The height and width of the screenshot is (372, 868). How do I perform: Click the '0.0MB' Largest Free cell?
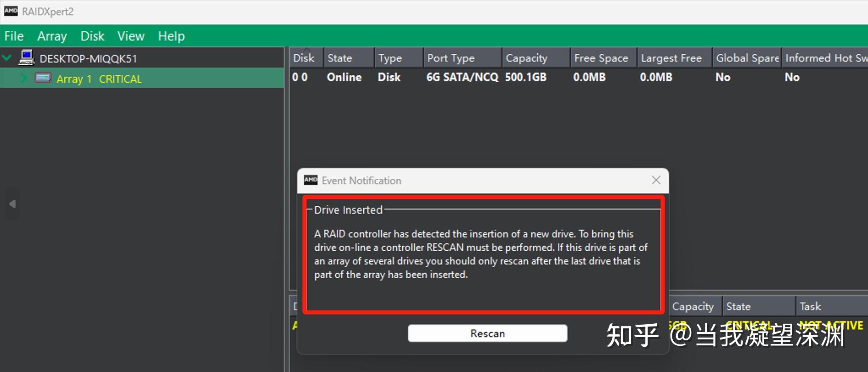pos(656,77)
